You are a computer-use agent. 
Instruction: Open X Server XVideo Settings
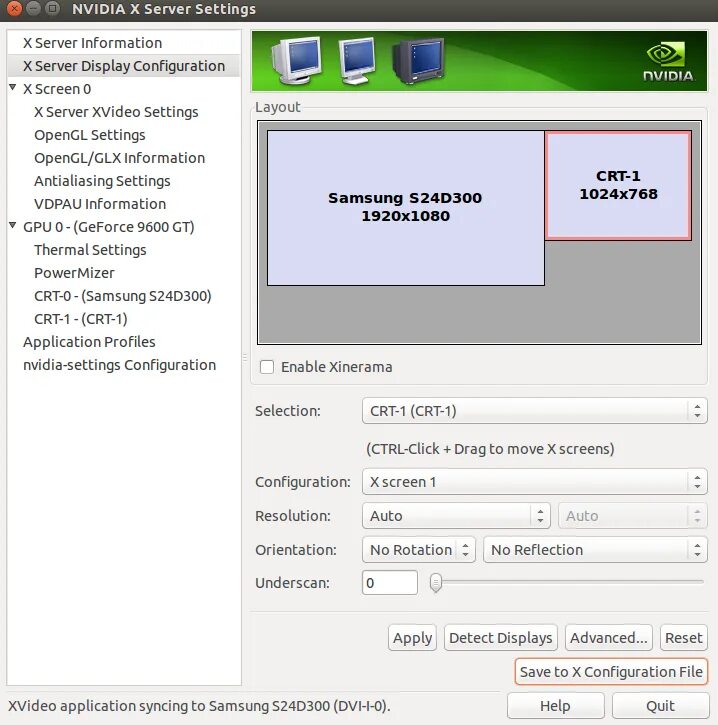point(116,112)
